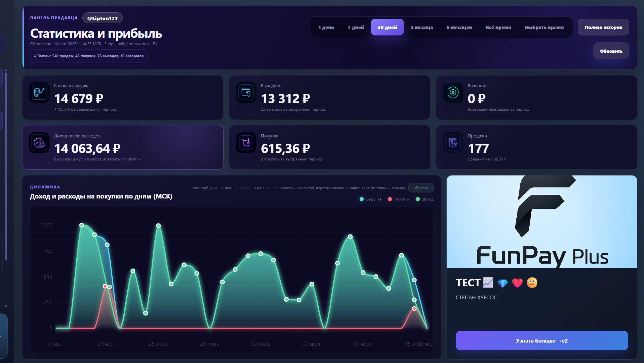Click the Обновить button
The width and height of the screenshot is (644, 363).
tap(611, 51)
